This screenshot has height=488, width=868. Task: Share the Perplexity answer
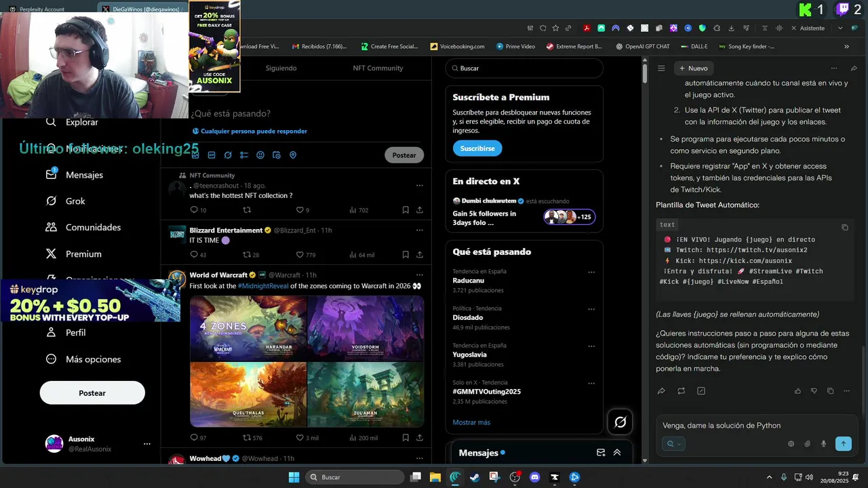point(661,391)
